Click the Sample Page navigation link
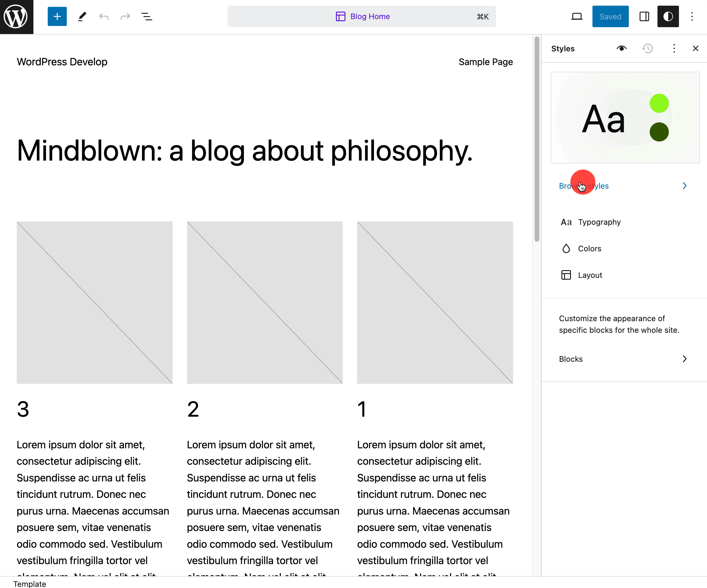The width and height of the screenshot is (707, 588). (x=485, y=62)
